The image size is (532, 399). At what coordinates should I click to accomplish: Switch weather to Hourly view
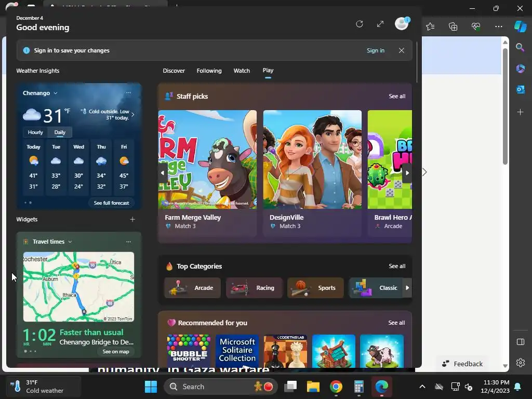35,132
